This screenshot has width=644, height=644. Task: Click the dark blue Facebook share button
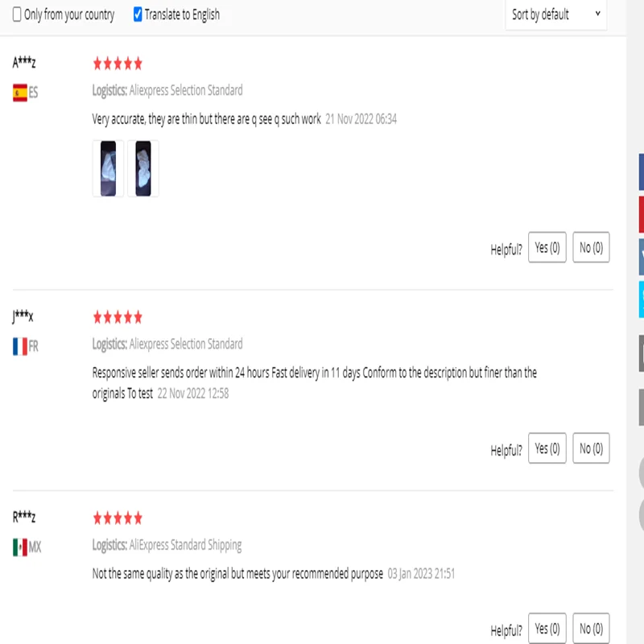641,173
